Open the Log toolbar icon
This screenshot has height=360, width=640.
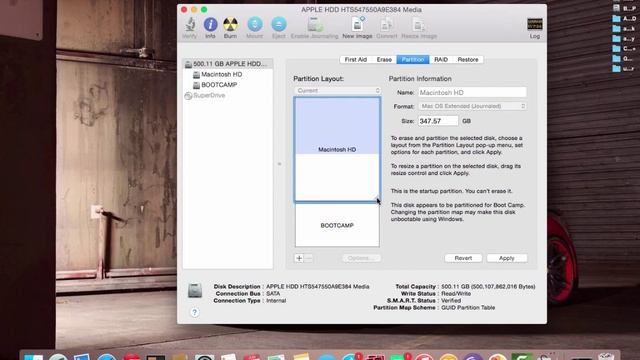(535, 28)
